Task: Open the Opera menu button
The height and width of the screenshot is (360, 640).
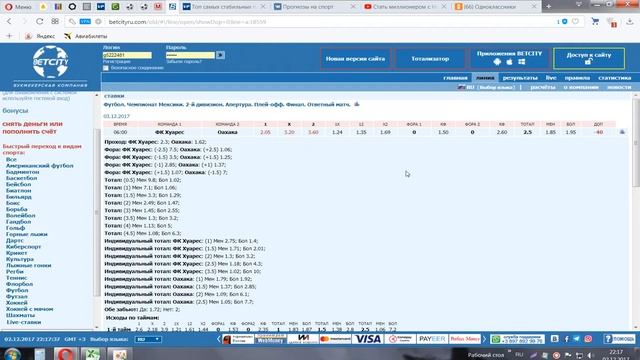Action: click(18, 7)
